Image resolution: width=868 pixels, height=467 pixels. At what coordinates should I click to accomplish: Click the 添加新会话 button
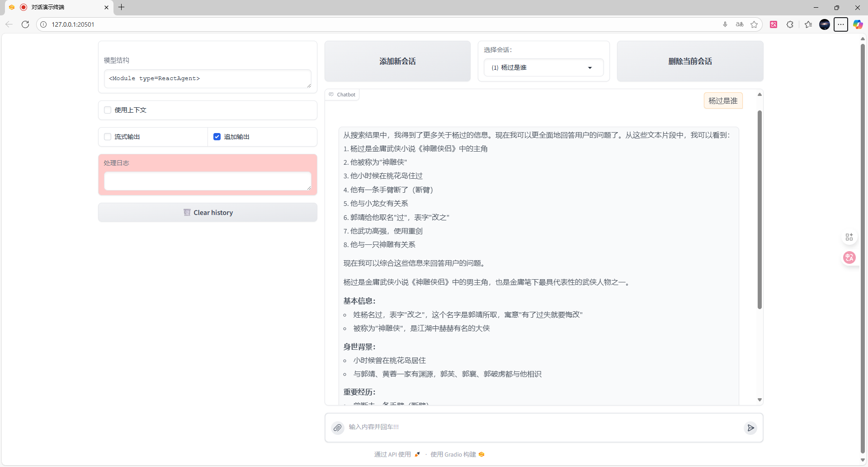397,61
